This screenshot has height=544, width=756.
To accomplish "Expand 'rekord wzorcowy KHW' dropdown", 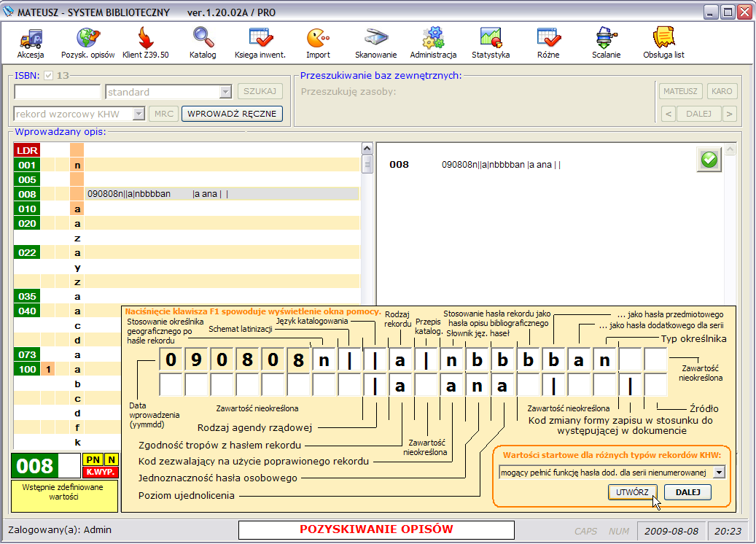I will (139, 114).
